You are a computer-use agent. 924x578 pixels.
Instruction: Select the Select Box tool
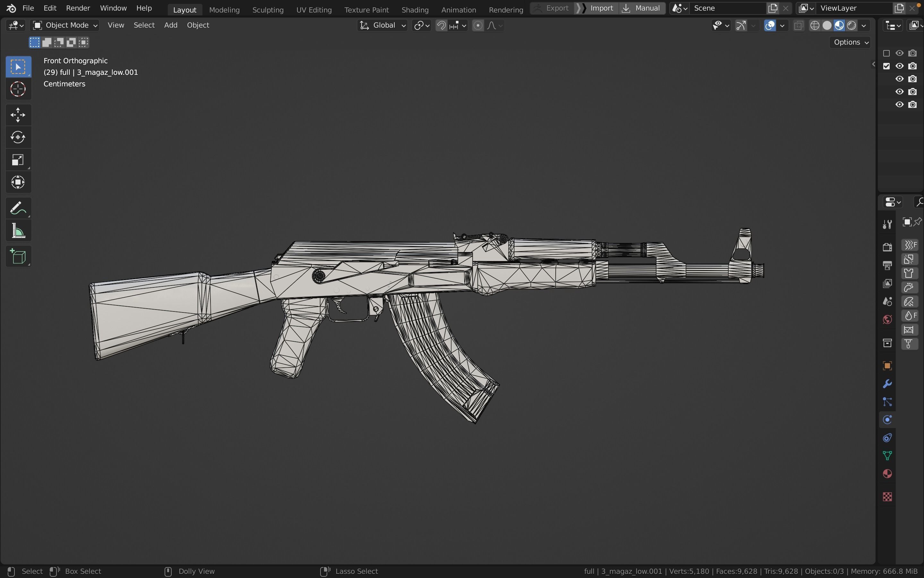(x=18, y=67)
